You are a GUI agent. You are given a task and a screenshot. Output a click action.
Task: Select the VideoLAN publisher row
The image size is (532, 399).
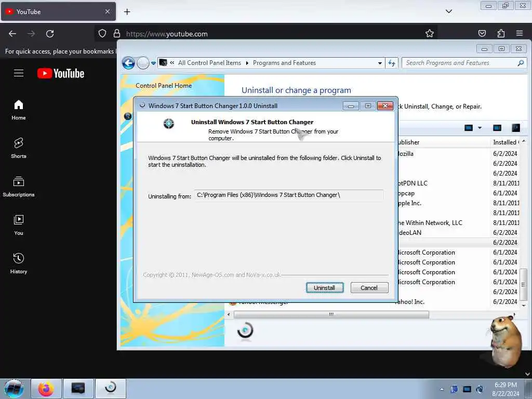410,232
